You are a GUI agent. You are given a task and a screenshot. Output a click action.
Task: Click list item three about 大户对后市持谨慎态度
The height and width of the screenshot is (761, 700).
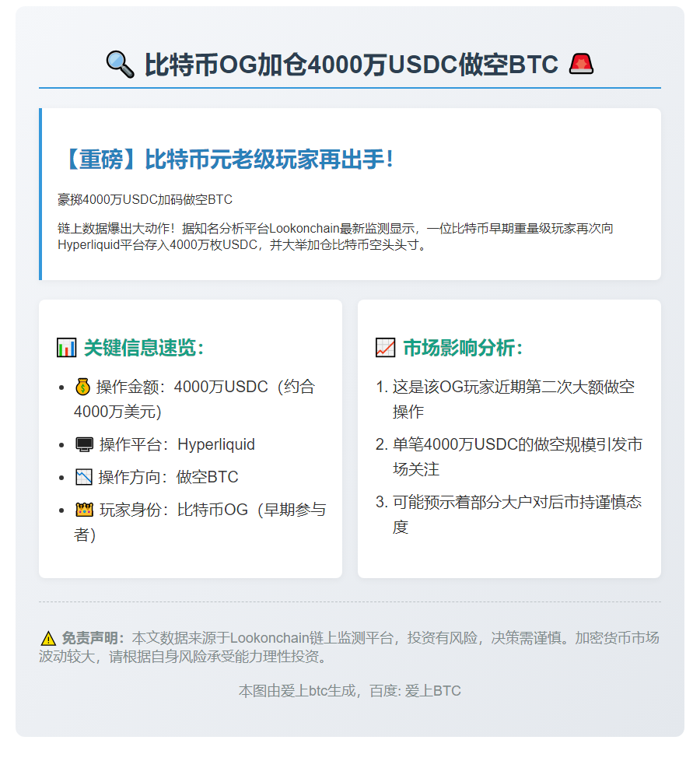pos(516,514)
